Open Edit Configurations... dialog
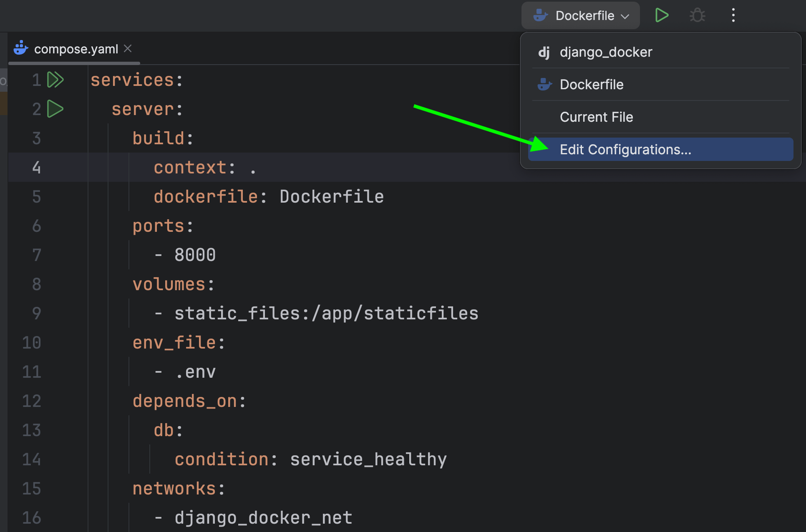806x532 pixels. pos(625,149)
